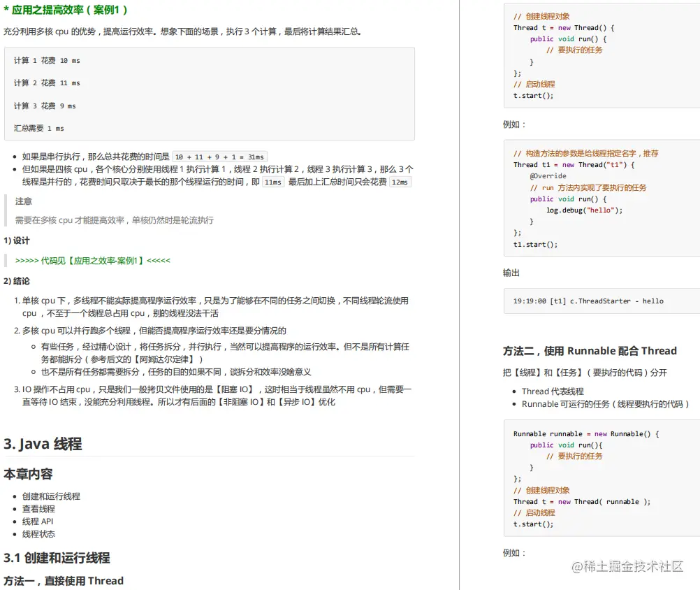Click code line 'Thread t1 = new Thread("t1") {'
The image size is (700, 590).
point(574,165)
